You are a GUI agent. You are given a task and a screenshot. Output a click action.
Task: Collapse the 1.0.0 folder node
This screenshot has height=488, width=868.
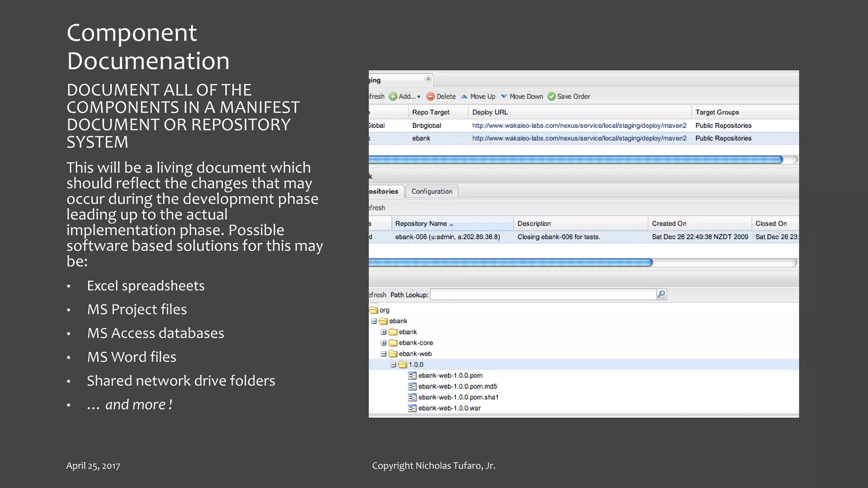click(393, 365)
